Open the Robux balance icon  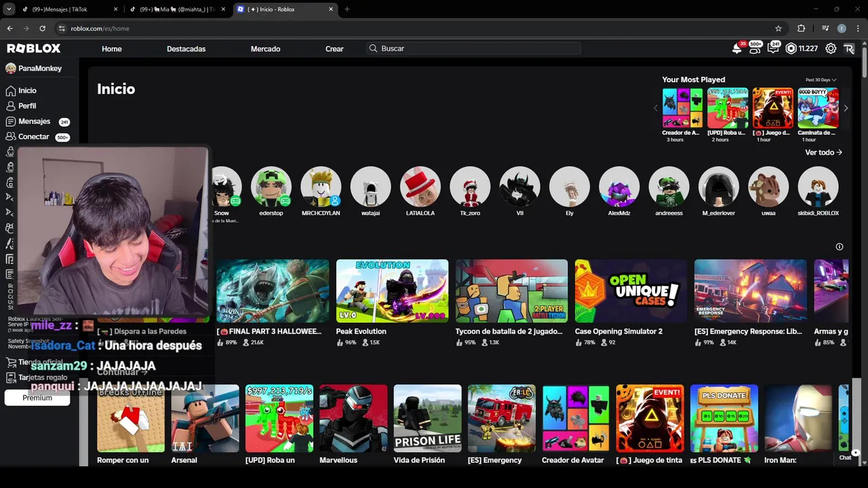coord(791,49)
